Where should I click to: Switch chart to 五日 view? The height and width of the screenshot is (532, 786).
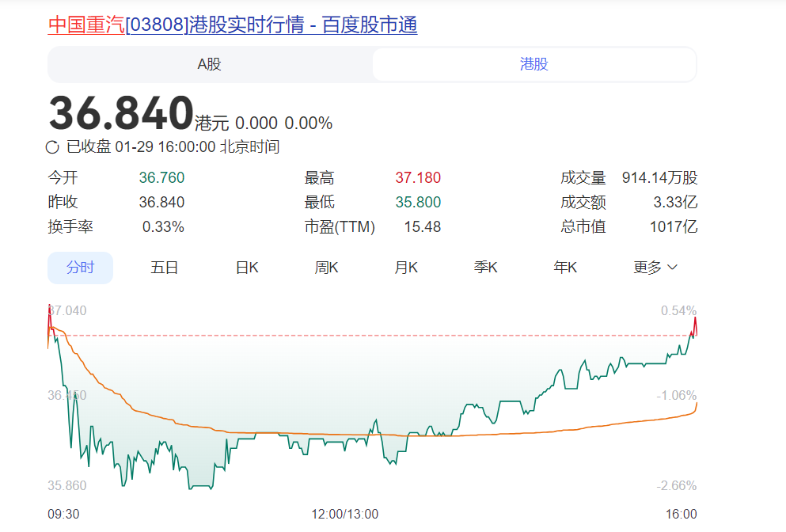coord(165,268)
